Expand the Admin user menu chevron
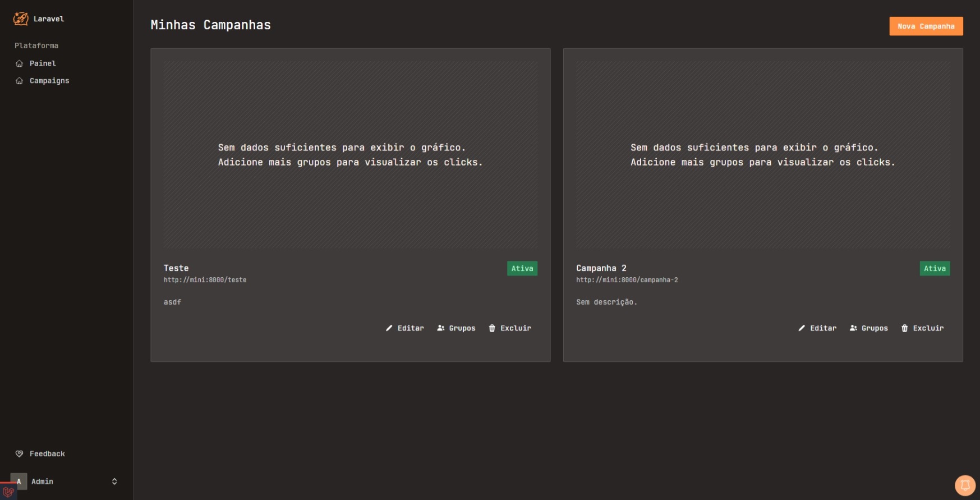 [x=114, y=481]
